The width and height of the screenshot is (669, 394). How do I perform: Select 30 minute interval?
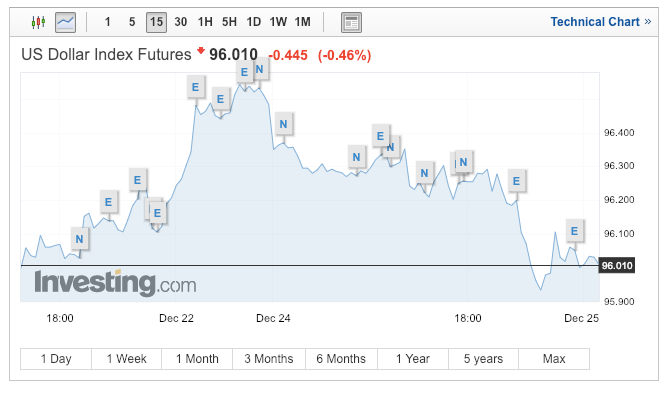point(180,22)
